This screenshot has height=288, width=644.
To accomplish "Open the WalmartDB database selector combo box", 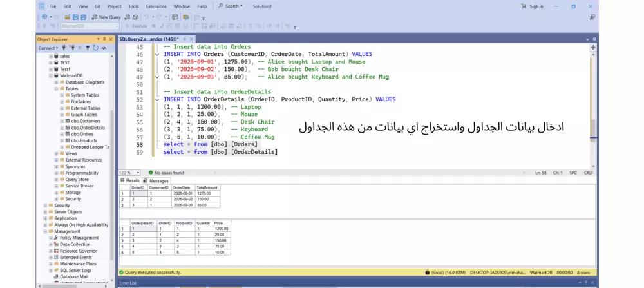I will click(90, 26).
